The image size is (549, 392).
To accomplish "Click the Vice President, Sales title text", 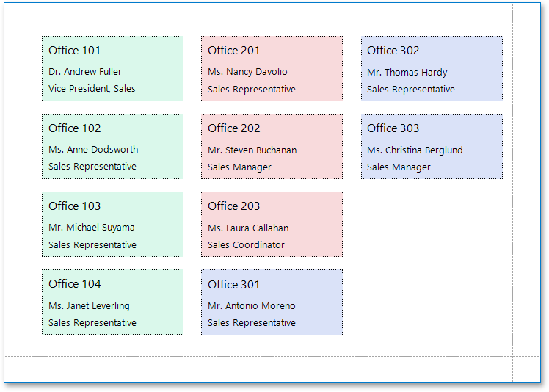I will 92,89.
